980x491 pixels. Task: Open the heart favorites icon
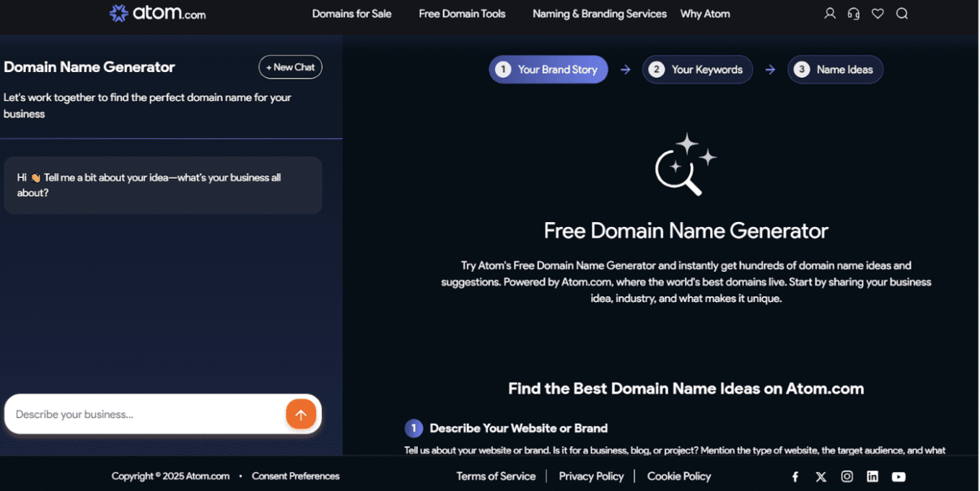point(878,14)
